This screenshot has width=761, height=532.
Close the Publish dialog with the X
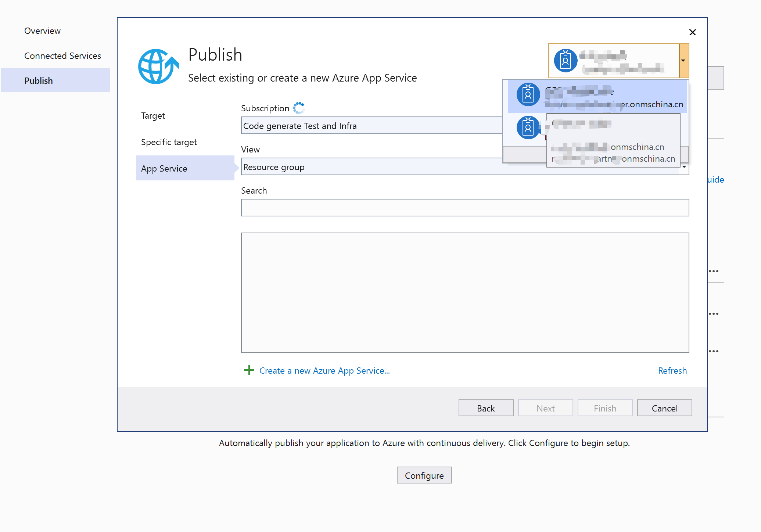pos(692,32)
